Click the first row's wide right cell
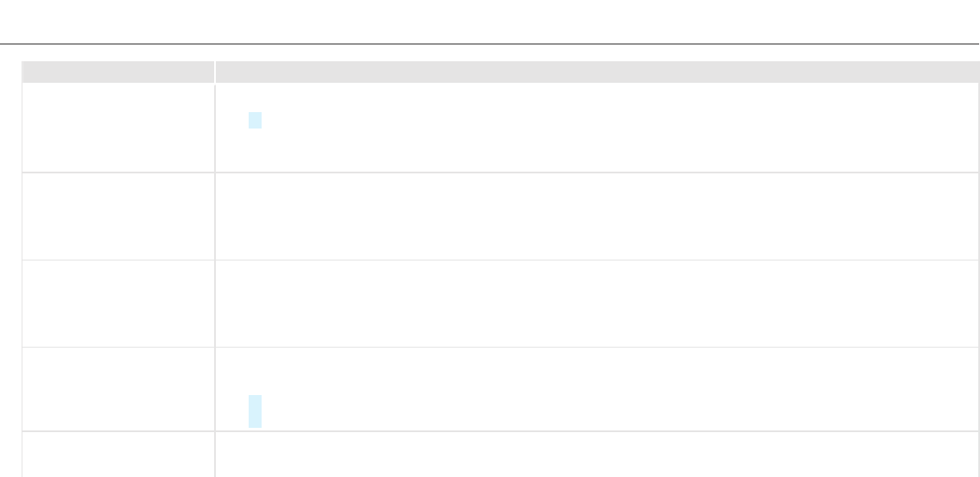The image size is (980, 477). point(596,128)
